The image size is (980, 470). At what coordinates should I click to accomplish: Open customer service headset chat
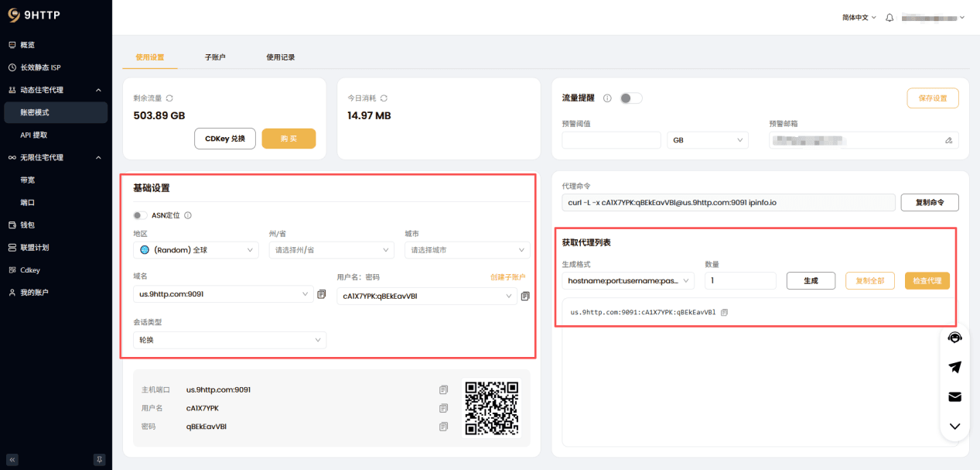pos(955,338)
